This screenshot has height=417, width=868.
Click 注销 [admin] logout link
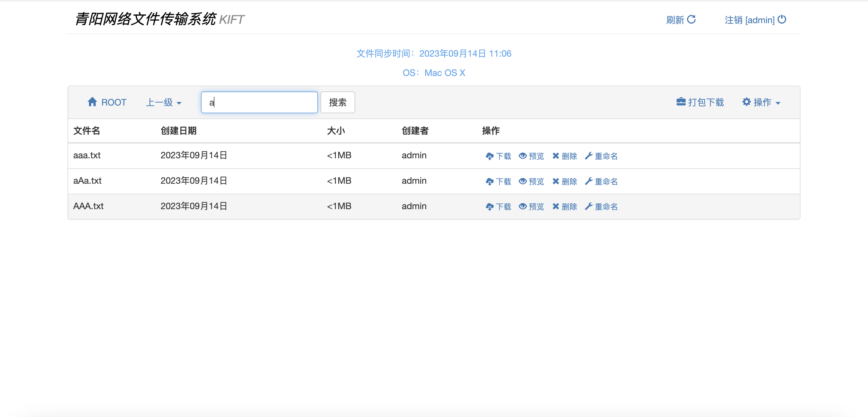pos(755,20)
